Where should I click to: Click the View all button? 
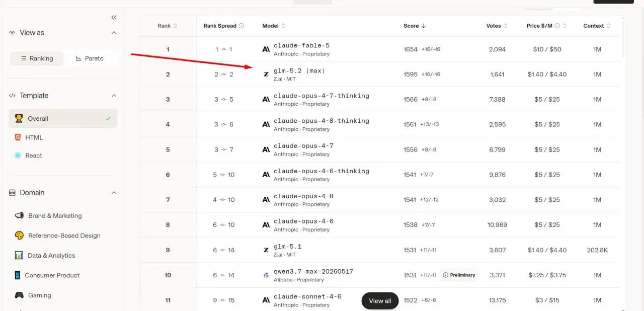coord(380,301)
